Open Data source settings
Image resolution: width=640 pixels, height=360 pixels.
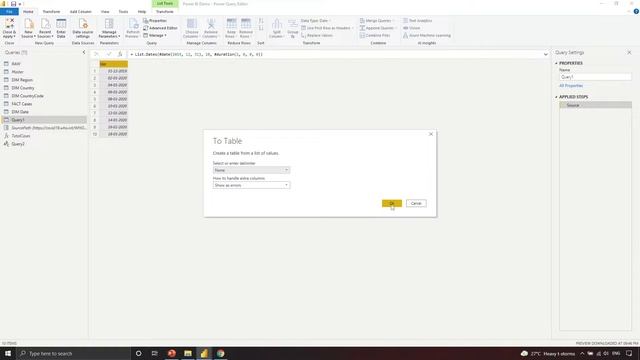pyautogui.click(x=83, y=28)
